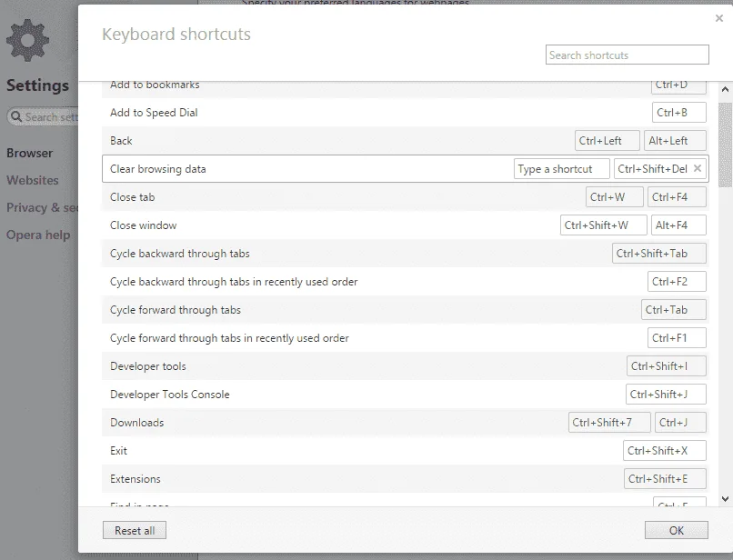
Task: Open the Opera help link
Action: point(38,235)
